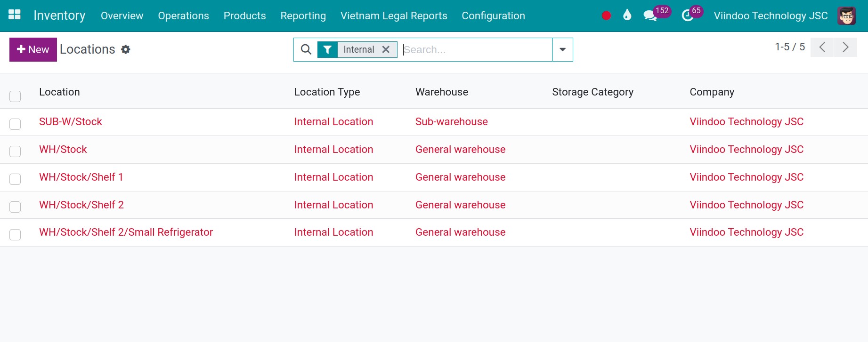Screen dimensions: 868x342
Task: Open the Vietnam Legal Reports menu
Action: (x=394, y=16)
